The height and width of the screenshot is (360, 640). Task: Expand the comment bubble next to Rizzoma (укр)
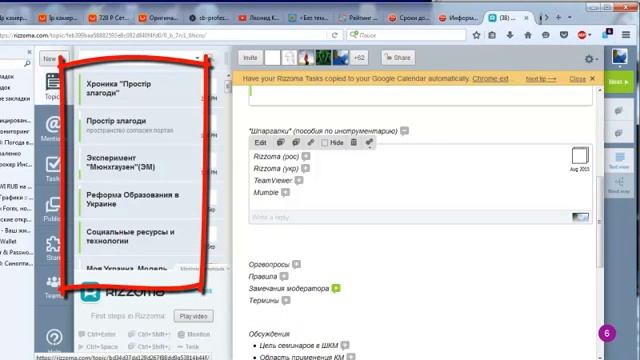click(305, 168)
